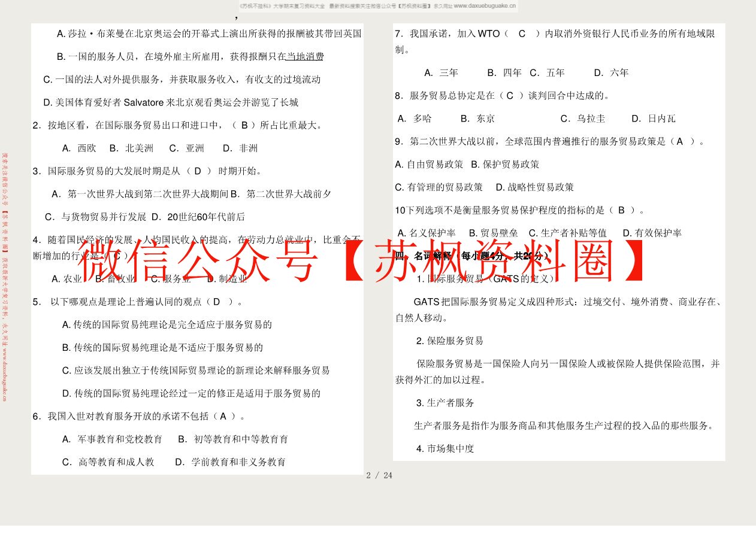Click question '10下列选项不是衡量服务贸易保护程度的指标'
This screenshot has height=534, width=756.
520,210
